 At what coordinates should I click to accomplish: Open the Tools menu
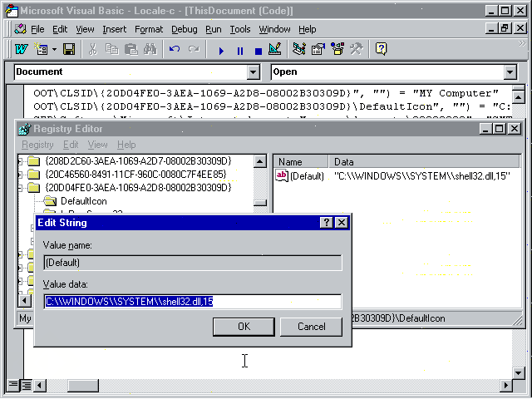(240, 30)
